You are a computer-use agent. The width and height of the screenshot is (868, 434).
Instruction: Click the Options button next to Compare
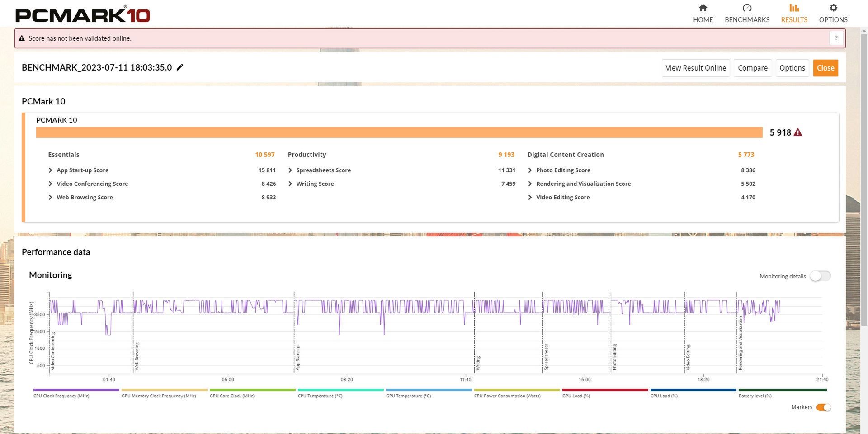(x=792, y=68)
